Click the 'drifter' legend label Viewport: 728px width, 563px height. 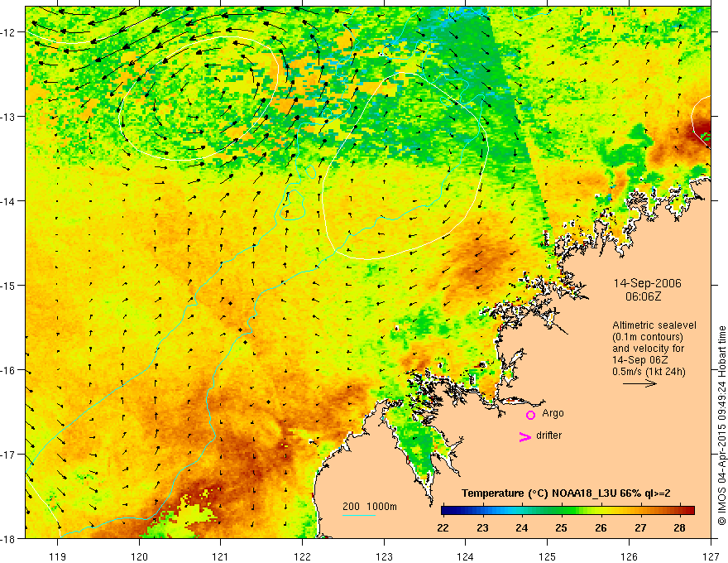coord(548,435)
